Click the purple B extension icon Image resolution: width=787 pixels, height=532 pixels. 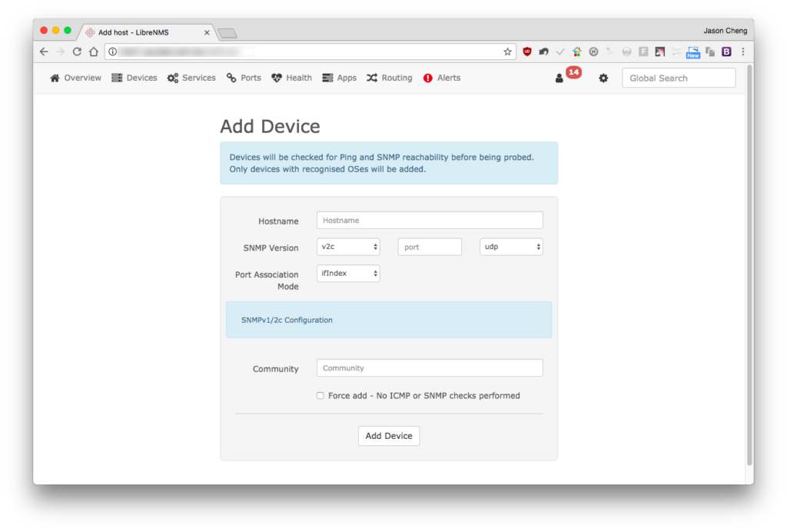(x=726, y=52)
